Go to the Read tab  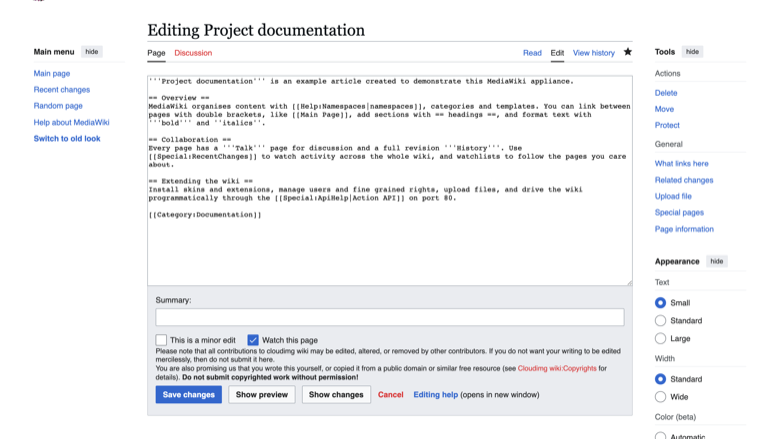tap(532, 53)
